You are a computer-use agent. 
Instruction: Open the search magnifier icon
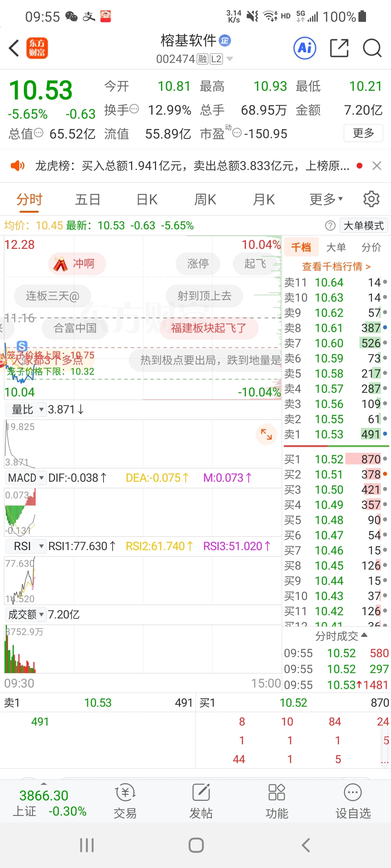[372, 48]
